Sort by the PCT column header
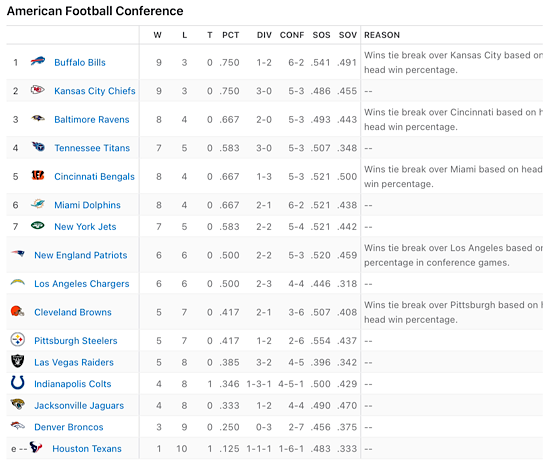Viewport: 550px width, 462px height. [x=230, y=35]
